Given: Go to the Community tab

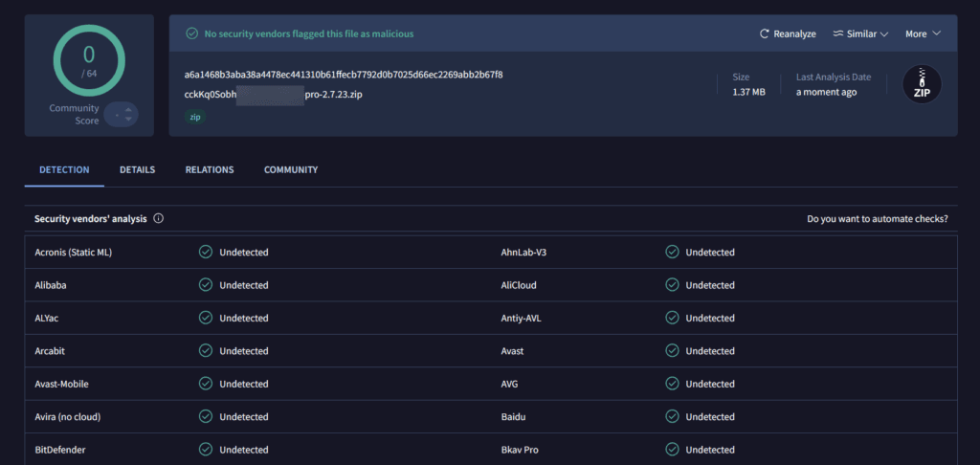Looking at the screenshot, I should pyautogui.click(x=291, y=170).
